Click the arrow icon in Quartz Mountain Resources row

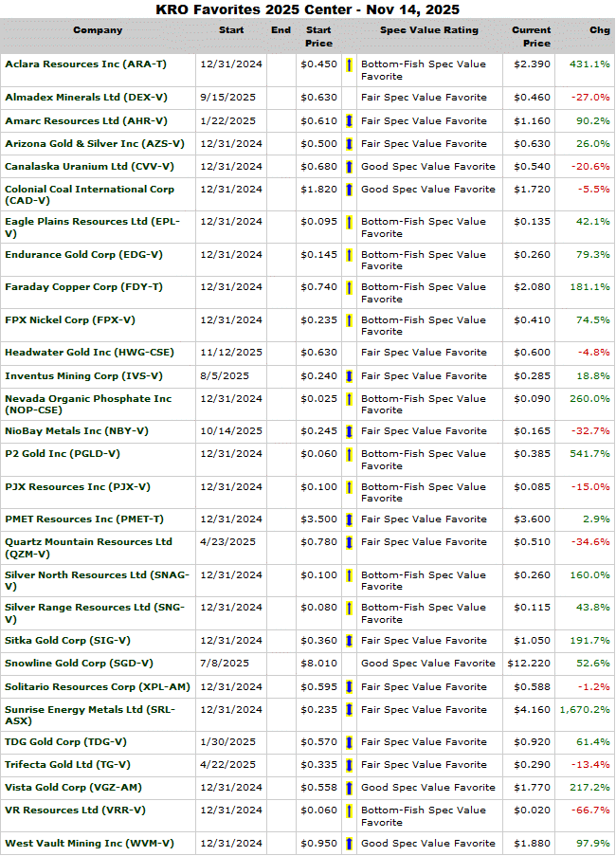click(349, 542)
